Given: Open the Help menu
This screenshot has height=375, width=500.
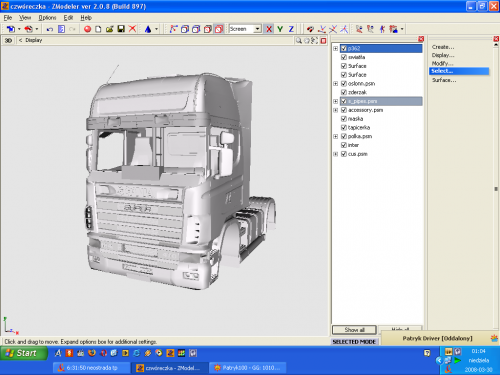Looking at the screenshot, I should pos(86,18).
